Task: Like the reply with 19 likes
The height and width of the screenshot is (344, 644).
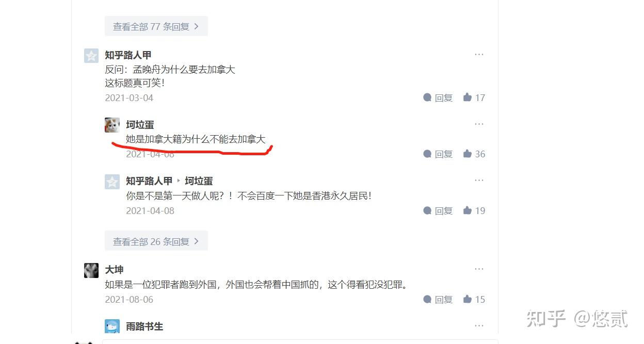Action: tap(474, 210)
